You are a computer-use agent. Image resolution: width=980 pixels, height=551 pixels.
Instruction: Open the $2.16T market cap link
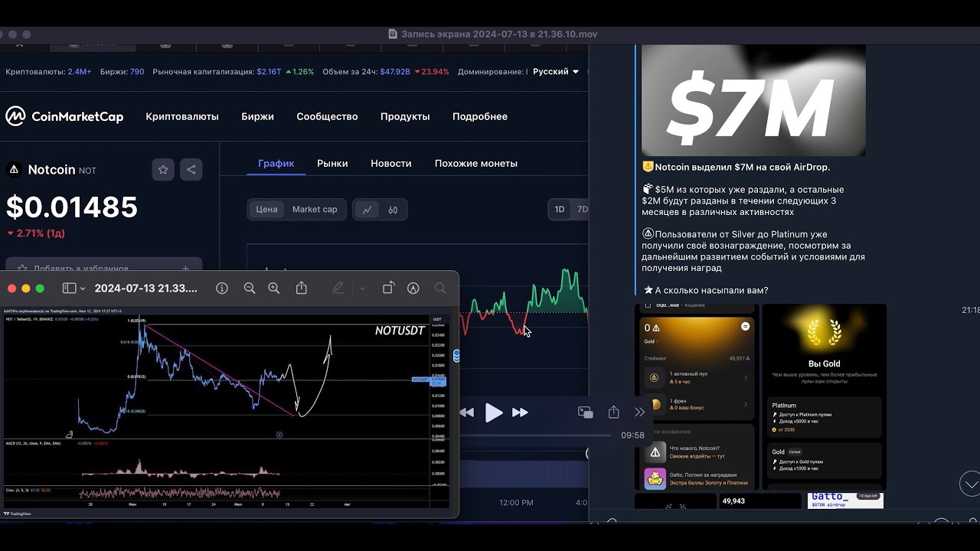(x=269, y=71)
